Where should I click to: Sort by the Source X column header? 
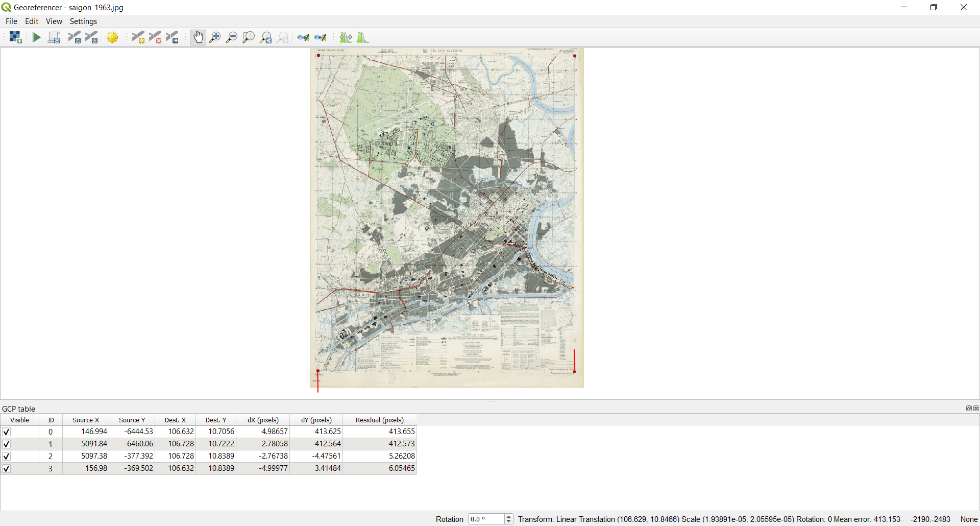[86, 420]
